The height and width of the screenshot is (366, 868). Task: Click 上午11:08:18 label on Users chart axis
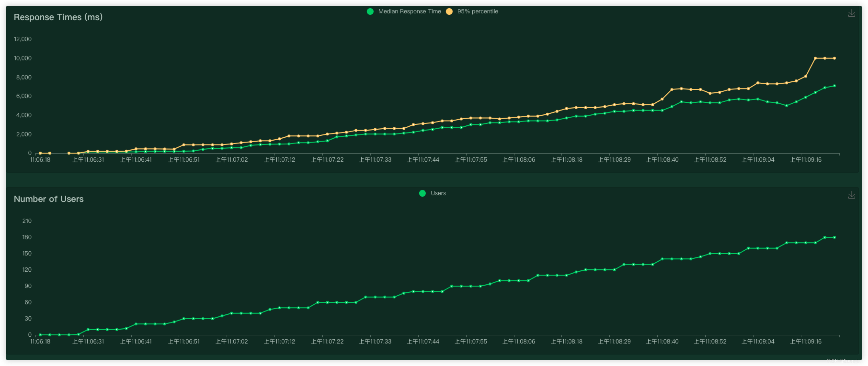(567, 341)
